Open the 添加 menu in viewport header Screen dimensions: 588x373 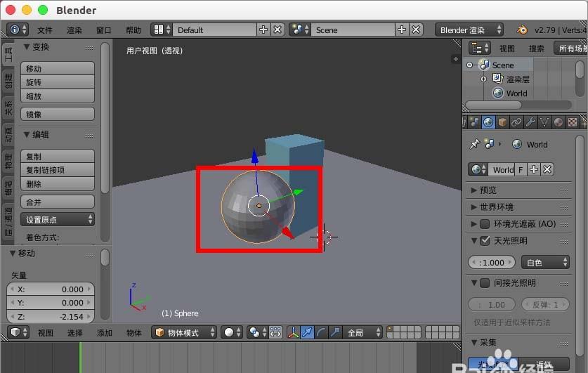105,332
